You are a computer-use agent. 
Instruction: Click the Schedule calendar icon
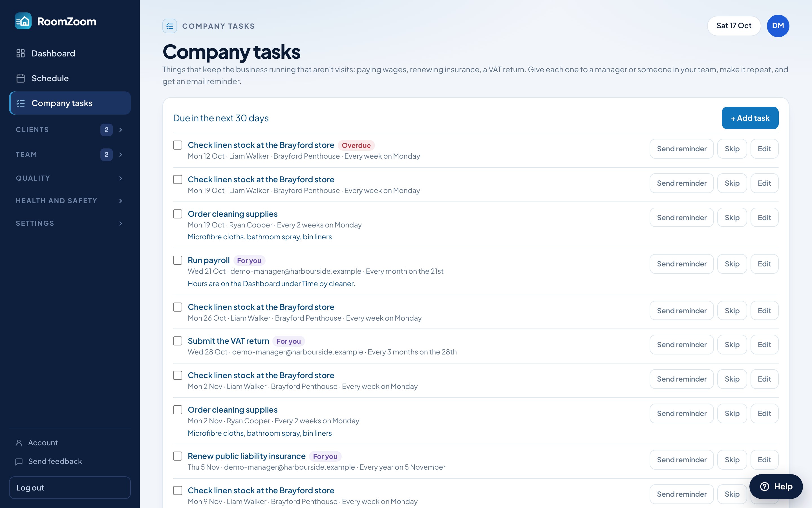coord(21,78)
